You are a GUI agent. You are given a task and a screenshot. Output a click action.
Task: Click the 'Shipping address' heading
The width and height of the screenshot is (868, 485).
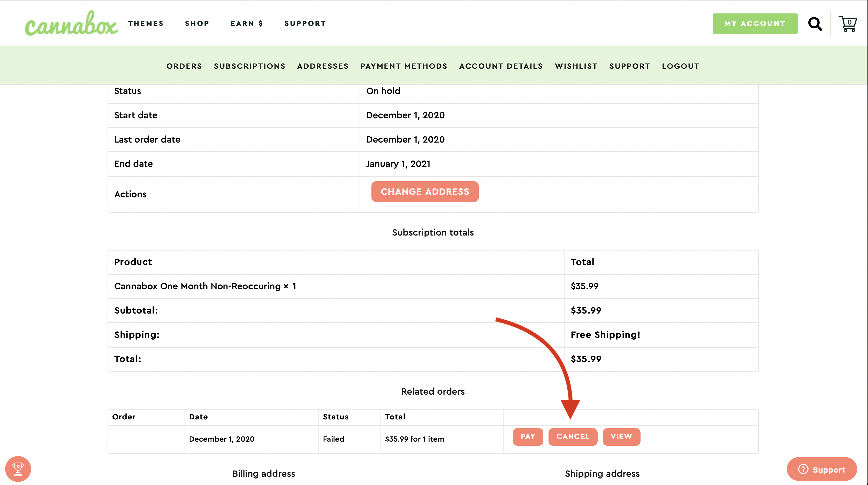(x=603, y=474)
